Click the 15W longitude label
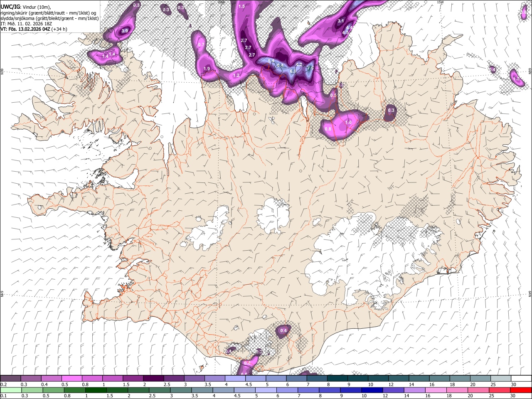Screen dimensions: 532x399 (440, 2)
